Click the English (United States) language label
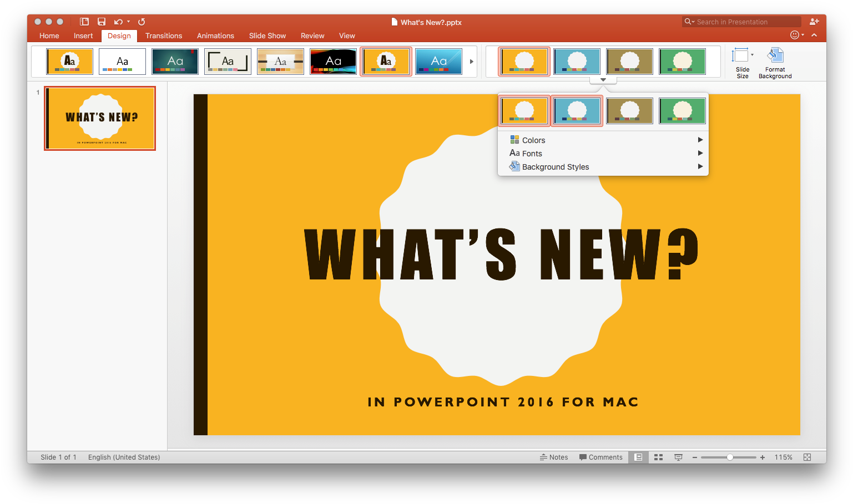Image resolution: width=853 pixels, height=504 pixels. pos(123,457)
